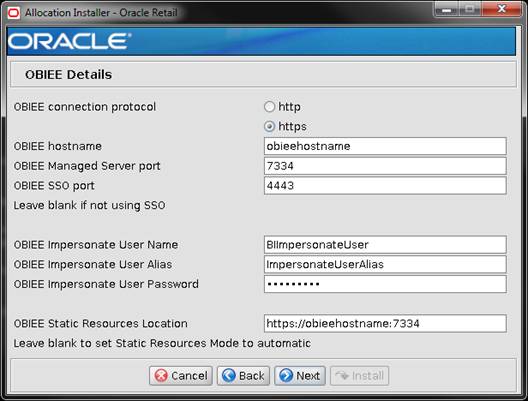This screenshot has height=401, width=528.
Task: Click 'OBIEE connection protocol' label
Action: [x=85, y=107]
